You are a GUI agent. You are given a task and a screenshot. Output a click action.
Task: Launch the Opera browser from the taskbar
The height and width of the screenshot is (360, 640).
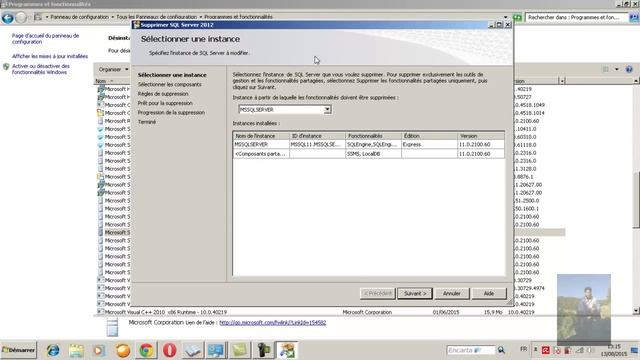169,350
